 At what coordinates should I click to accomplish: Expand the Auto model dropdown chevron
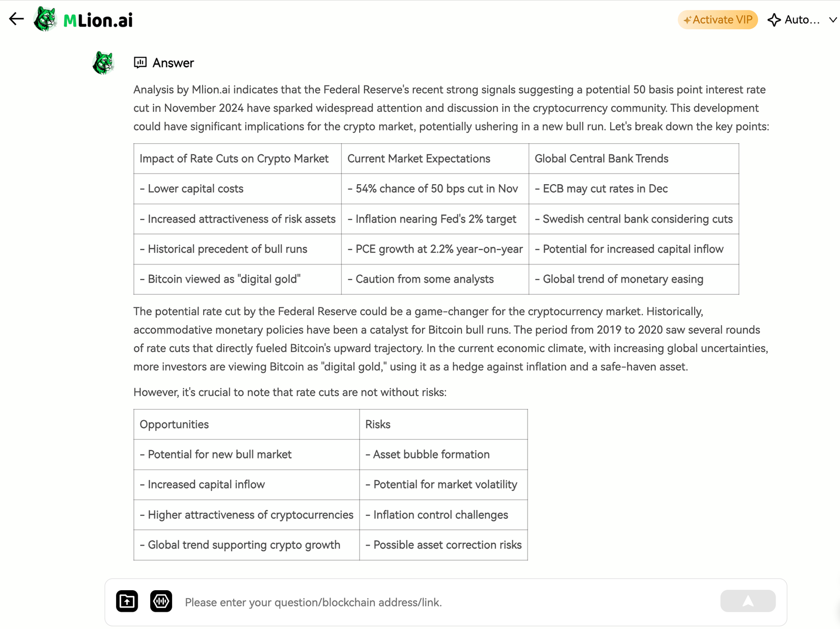tap(833, 20)
